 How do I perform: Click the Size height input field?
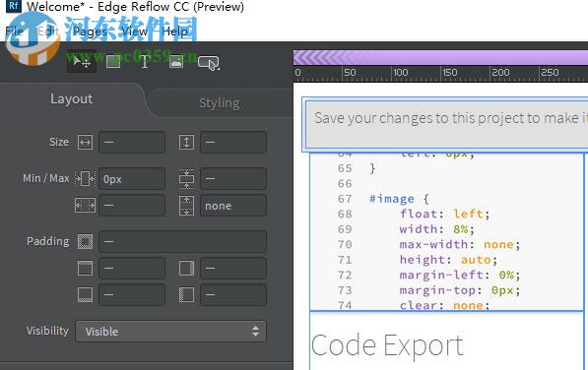tap(233, 143)
